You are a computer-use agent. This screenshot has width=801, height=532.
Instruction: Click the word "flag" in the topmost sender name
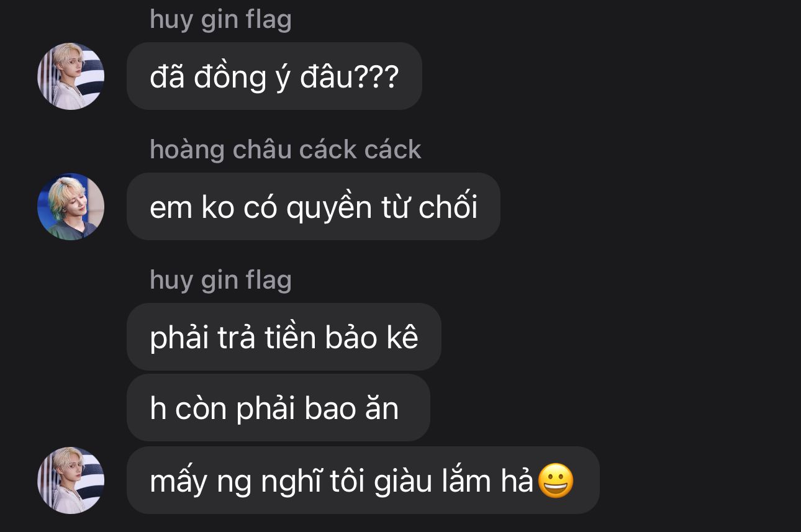268,20
